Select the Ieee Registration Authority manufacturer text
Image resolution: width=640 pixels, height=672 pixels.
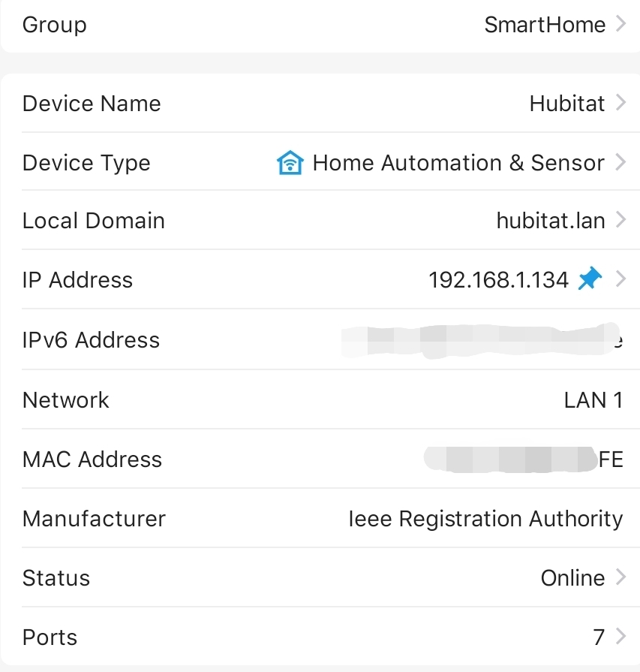click(485, 519)
